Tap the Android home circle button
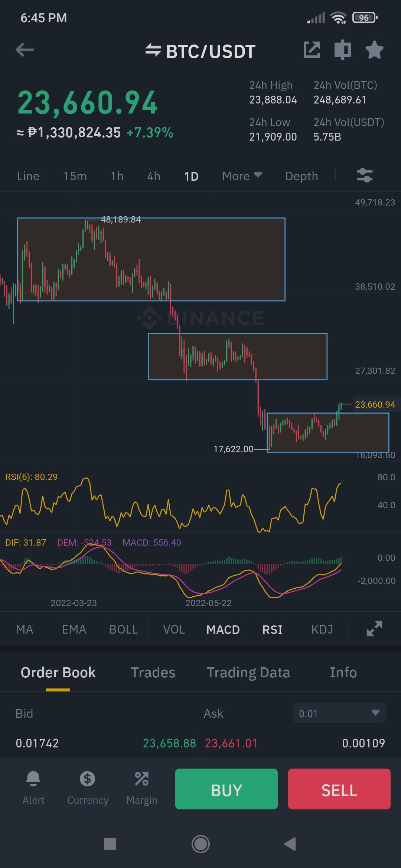The image size is (401, 868). (x=200, y=844)
